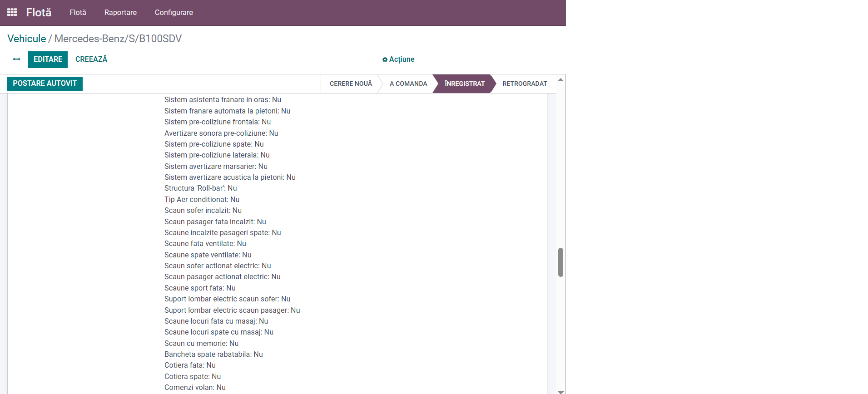Click 'Scaun pasager fata incalzit: Nu'

215,222
